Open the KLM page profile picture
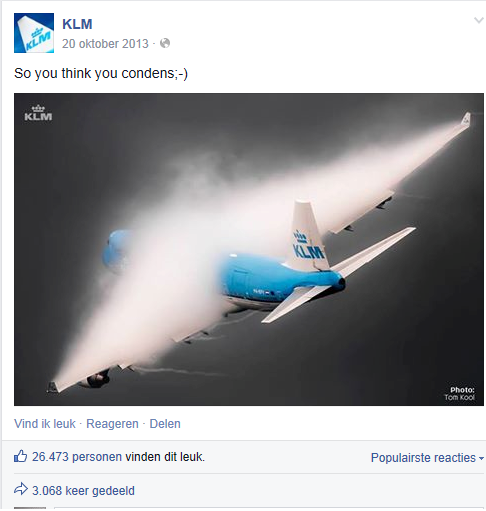The height and width of the screenshot is (511, 486). point(34,33)
